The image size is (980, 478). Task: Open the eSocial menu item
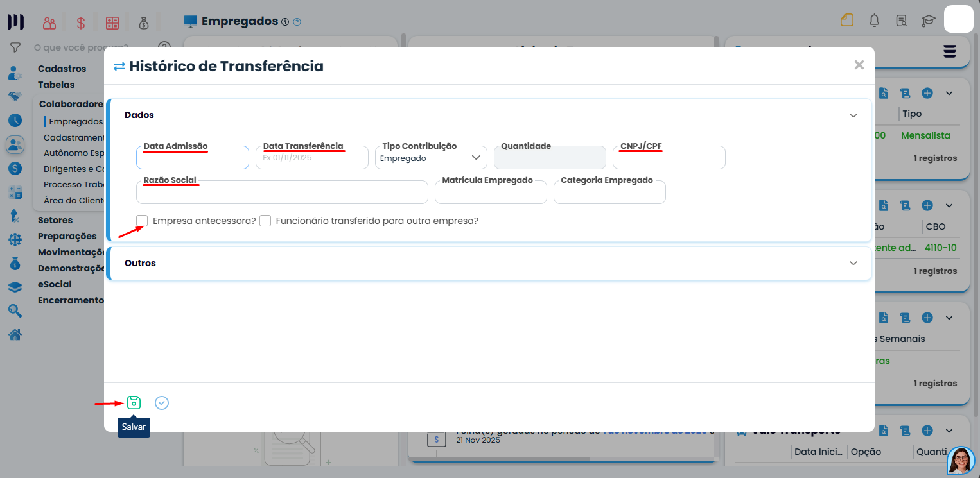click(55, 284)
